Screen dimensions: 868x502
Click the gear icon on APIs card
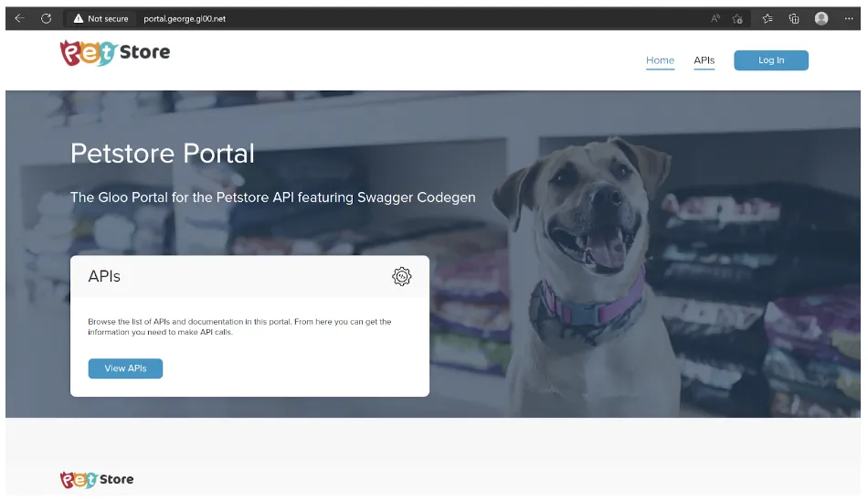[402, 276]
